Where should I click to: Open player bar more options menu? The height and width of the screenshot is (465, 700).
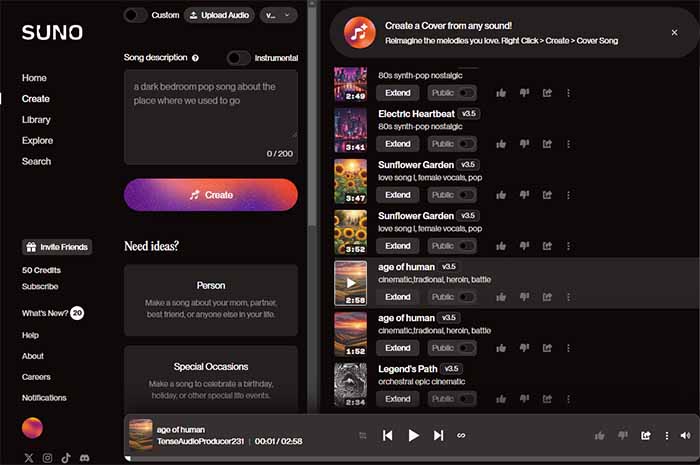[x=667, y=436]
